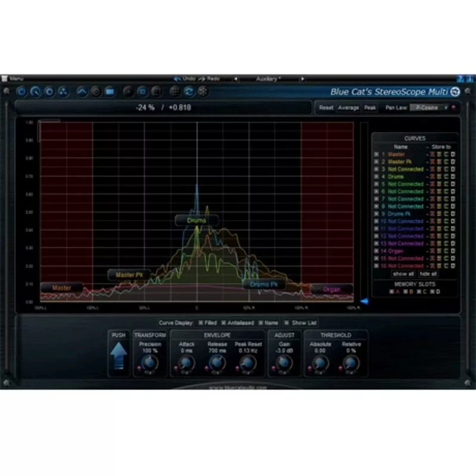Toggle visibility checkbox for curve 9 Drums Pk

pyautogui.click(x=376, y=214)
